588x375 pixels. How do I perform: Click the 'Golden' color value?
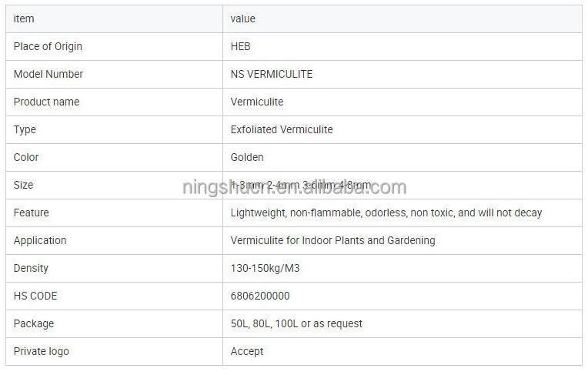[x=247, y=157]
